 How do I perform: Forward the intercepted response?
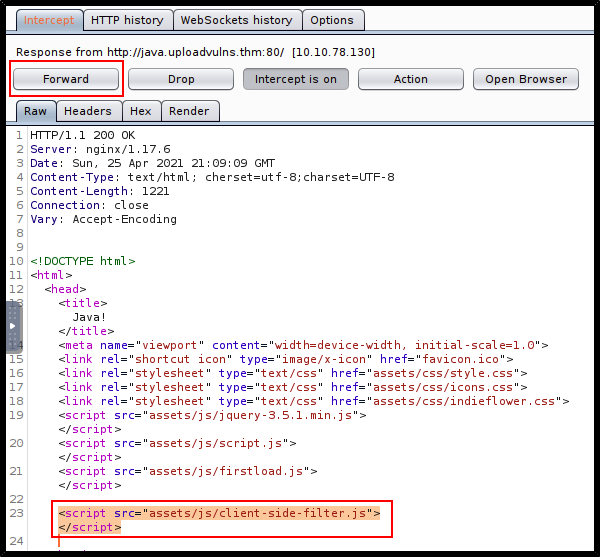[x=66, y=79]
